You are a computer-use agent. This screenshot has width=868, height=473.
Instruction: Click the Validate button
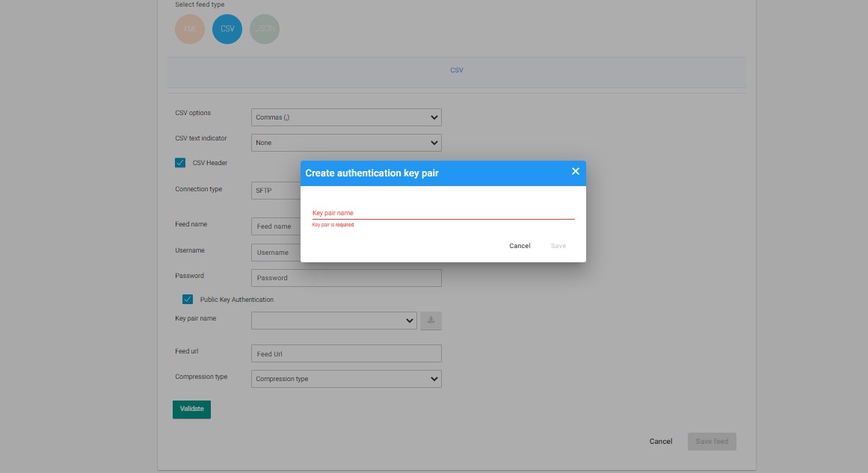191,409
